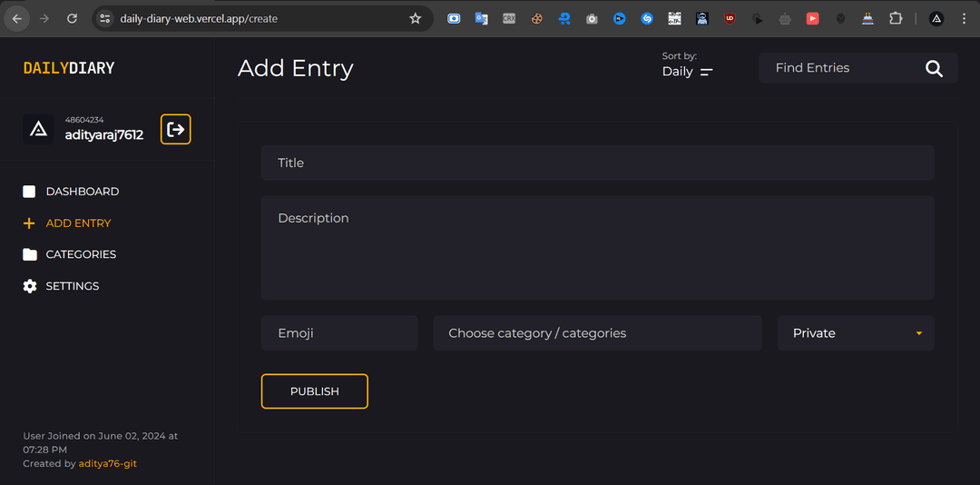Open the aditya76-git creator link
The height and width of the screenshot is (485, 980).
tap(108, 464)
